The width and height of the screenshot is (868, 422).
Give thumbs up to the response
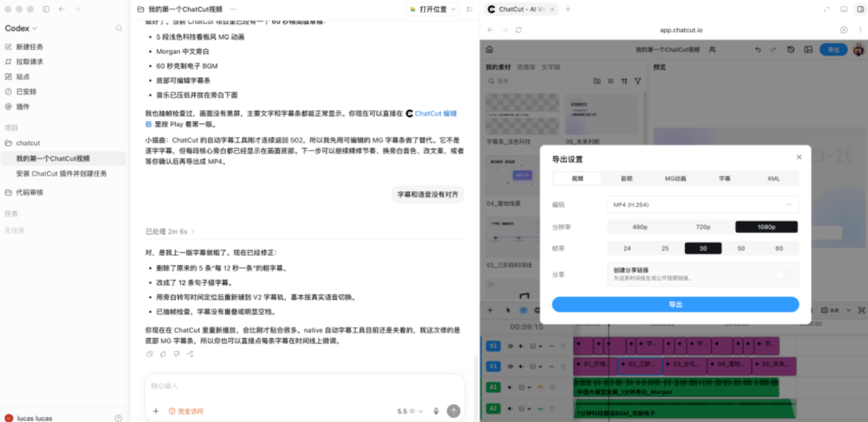tap(164, 354)
